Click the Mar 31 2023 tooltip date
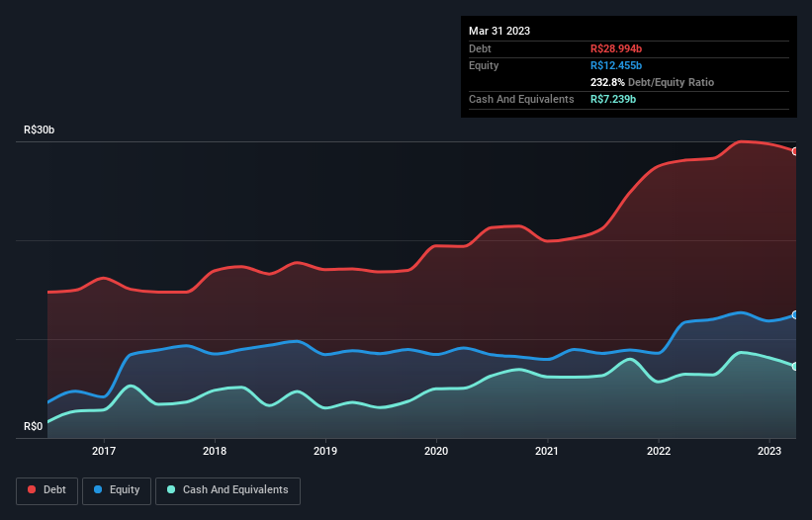The height and width of the screenshot is (520, 812). point(499,31)
